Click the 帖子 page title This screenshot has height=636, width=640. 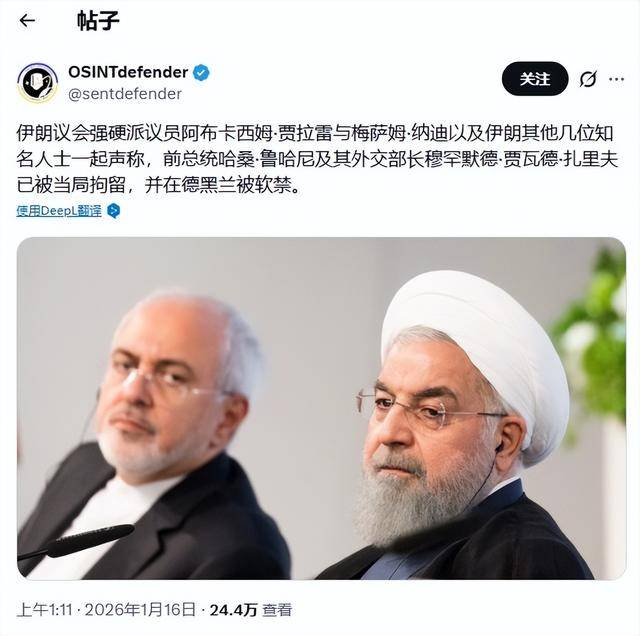[x=98, y=20]
